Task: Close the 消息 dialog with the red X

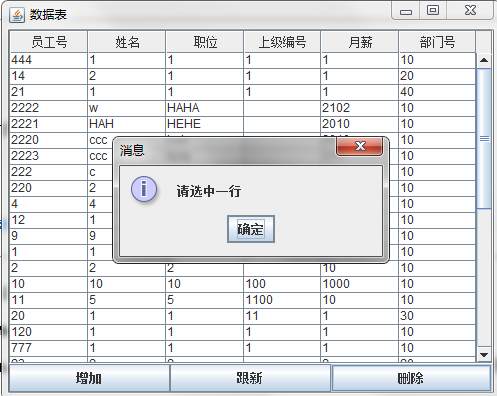Action: [x=359, y=147]
